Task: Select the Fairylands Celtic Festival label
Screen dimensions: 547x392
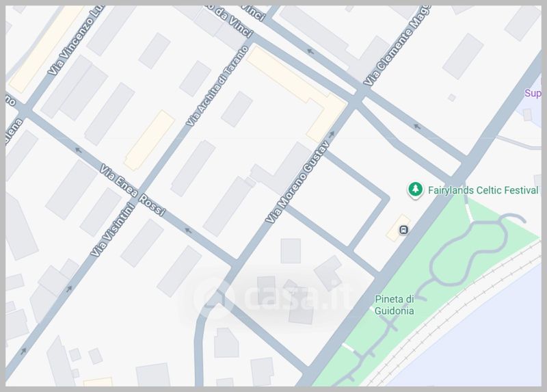Action: coord(483,190)
